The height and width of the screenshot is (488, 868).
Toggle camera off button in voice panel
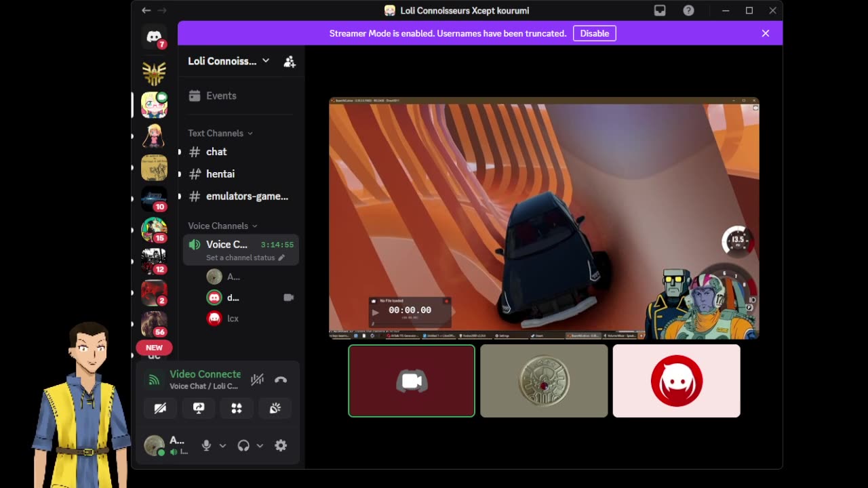[160, 408]
